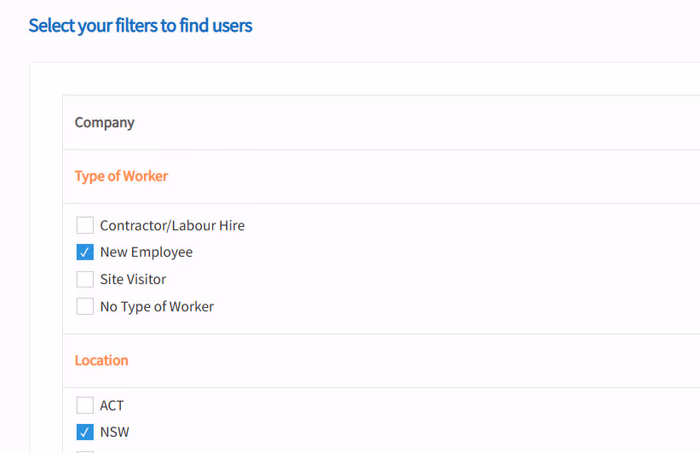Click the No Type of Worker label
The height and width of the screenshot is (453, 700).
coord(157,307)
